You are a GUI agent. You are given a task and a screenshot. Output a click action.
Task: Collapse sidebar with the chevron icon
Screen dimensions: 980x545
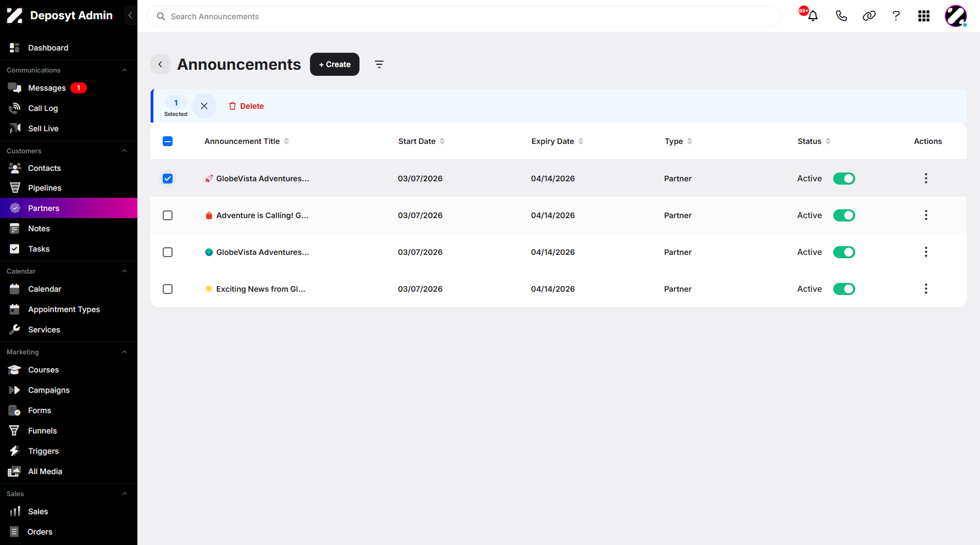click(130, 15)
